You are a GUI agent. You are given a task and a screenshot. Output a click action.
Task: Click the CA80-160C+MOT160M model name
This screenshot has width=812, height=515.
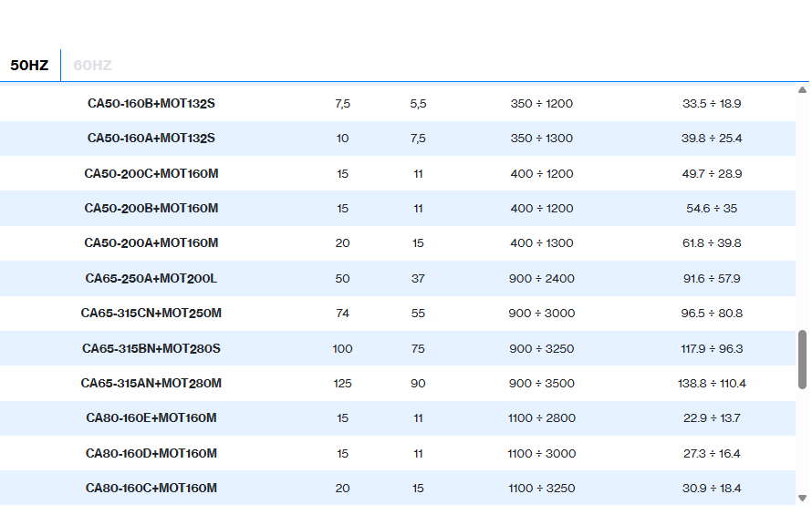pos(151,489)
